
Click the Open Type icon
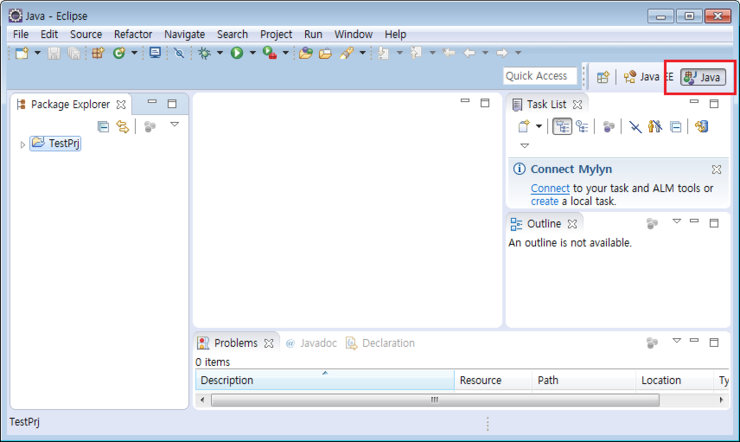(305, 53)
